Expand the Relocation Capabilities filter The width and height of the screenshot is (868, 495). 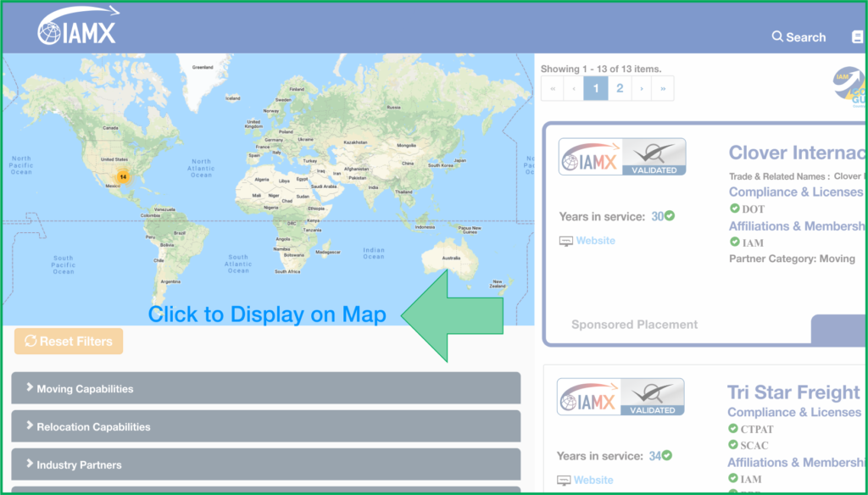click(265, 426)
